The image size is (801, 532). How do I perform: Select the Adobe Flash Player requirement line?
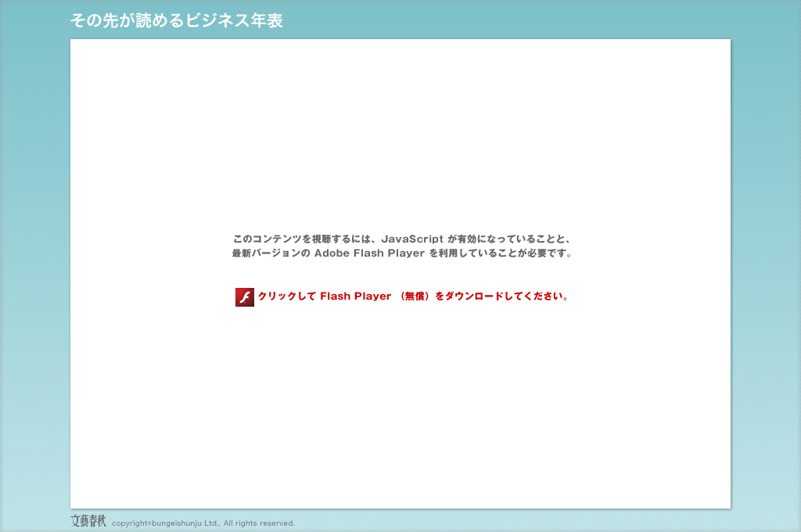tap(402, 253)
